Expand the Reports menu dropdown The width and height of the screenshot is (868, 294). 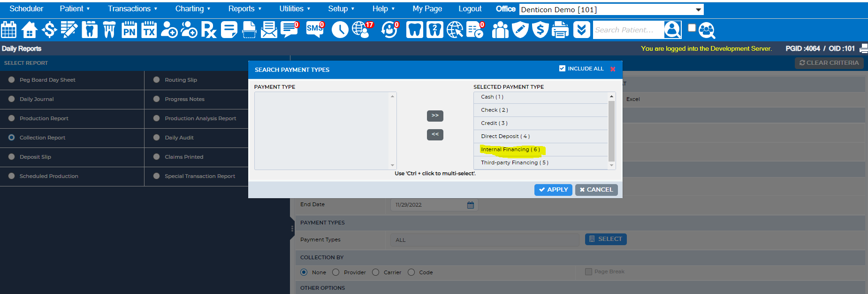[244, 8]
